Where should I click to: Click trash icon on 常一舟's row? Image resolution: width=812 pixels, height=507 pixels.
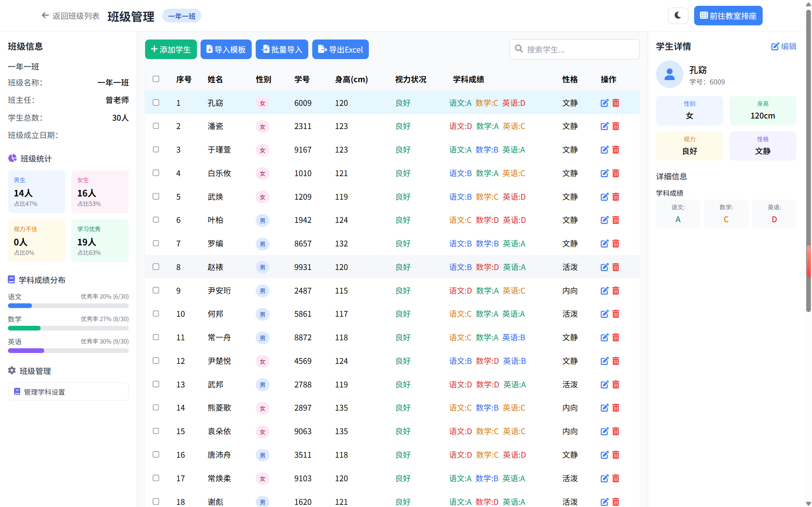(615, 337)
